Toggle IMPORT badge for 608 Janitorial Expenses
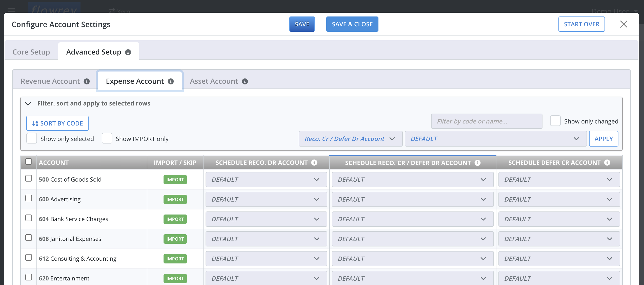 point(175,239)
